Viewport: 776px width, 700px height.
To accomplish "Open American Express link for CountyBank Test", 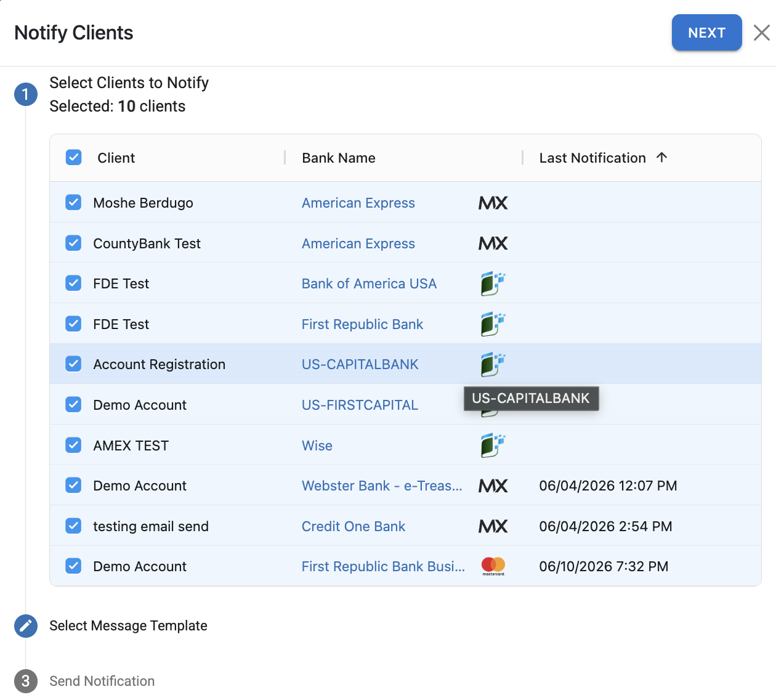I will [358, 243].
